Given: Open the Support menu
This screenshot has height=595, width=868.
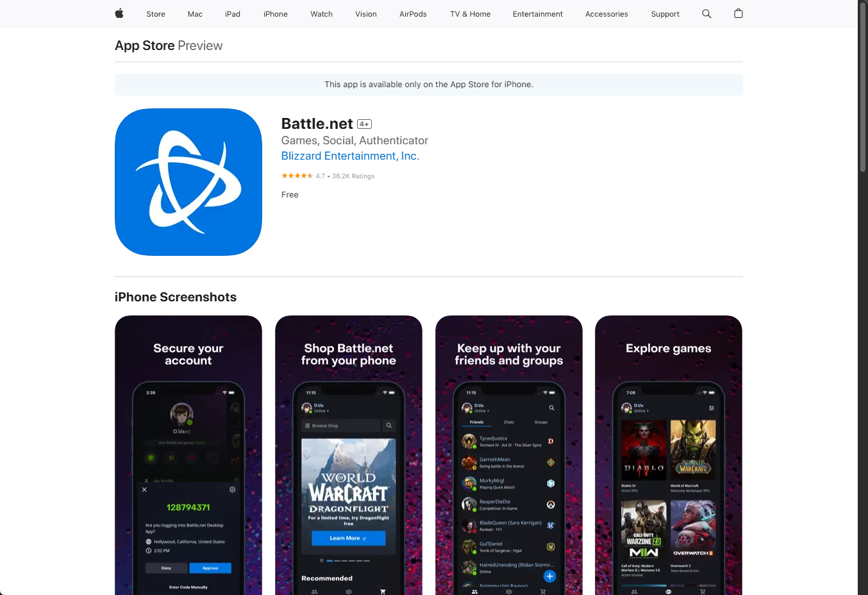Looking at the screenshot, I should point(665,14).
